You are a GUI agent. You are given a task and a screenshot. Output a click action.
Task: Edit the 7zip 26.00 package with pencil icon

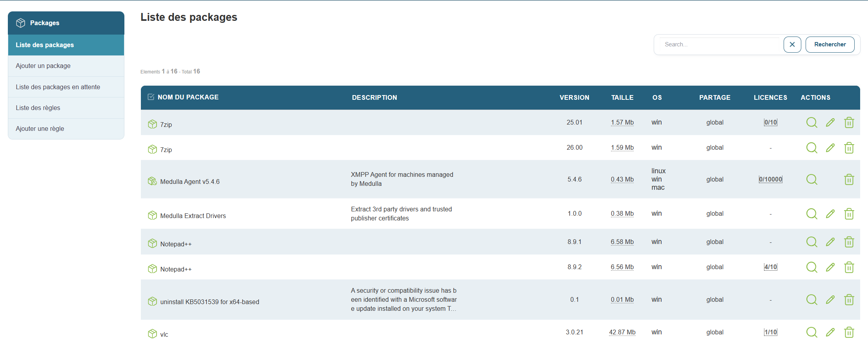[830, 148]
